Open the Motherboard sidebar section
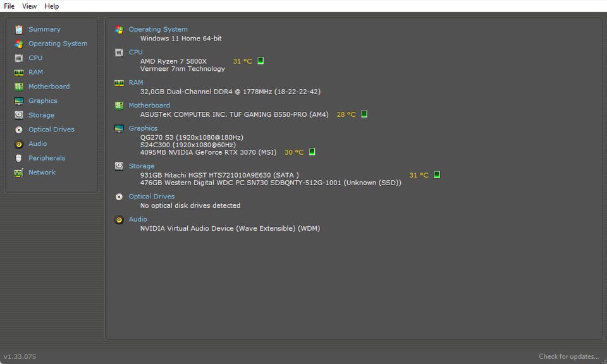Image resolution: width=607 pixels, height=364 pixels. click(49, 87)
